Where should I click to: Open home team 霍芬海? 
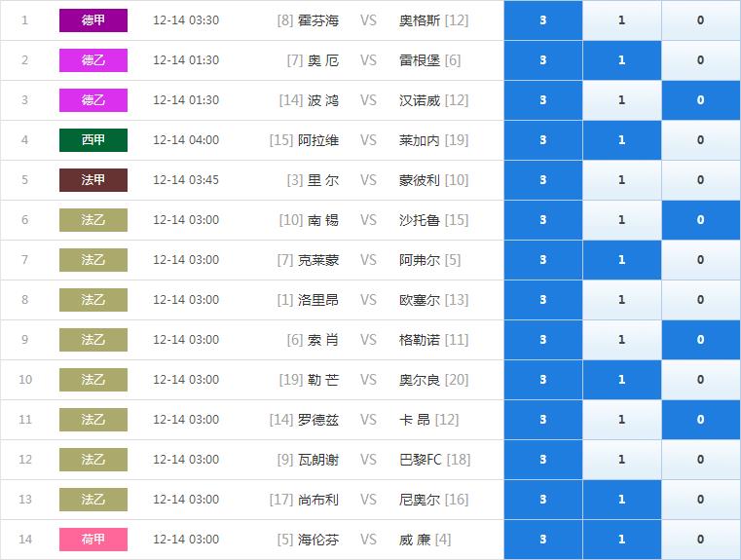coord(318,20)
